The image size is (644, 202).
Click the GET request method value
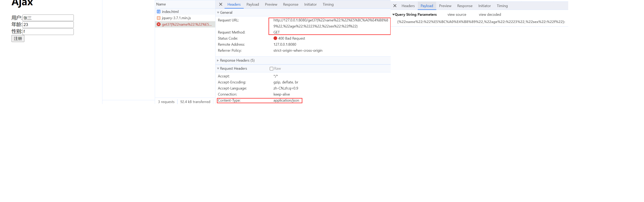[x=277, y=32]
